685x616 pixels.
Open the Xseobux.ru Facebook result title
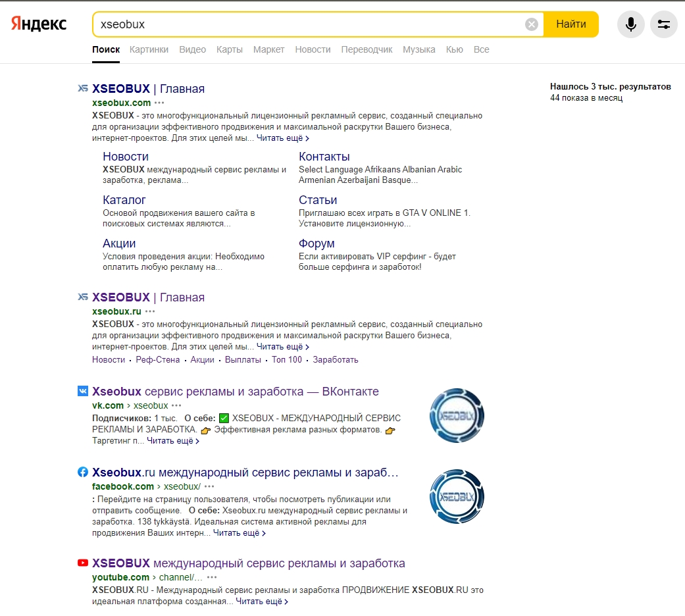[245, 472]
